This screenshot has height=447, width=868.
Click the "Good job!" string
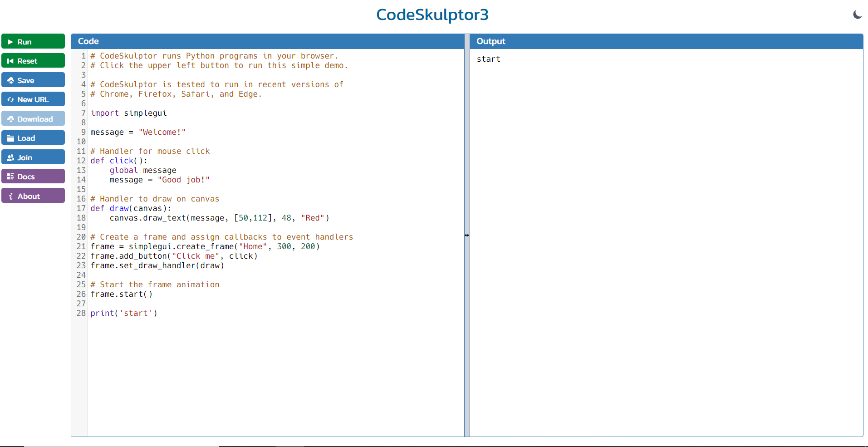[184, 180]
